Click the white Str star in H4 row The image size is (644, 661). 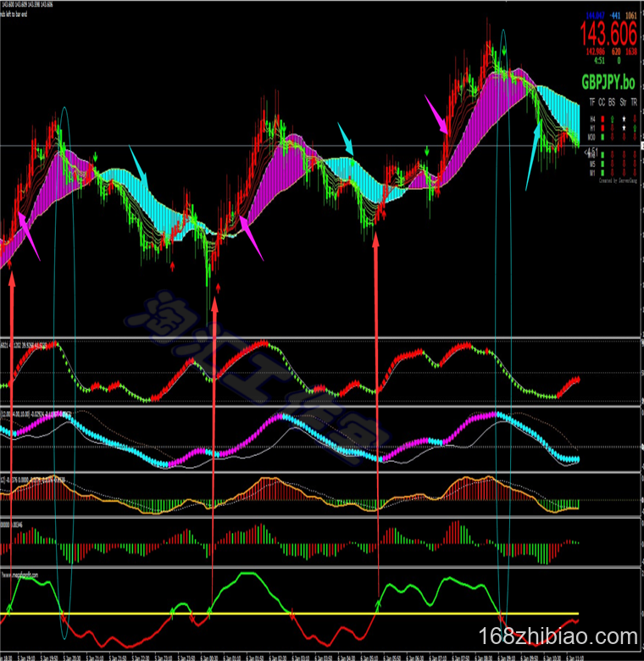(624, 119)
